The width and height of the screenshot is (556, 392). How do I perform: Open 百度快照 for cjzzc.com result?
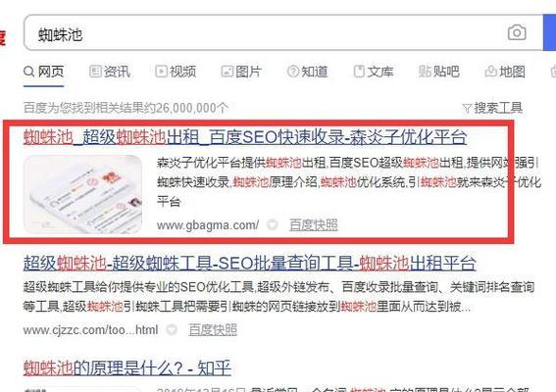(x=213, y=330)
